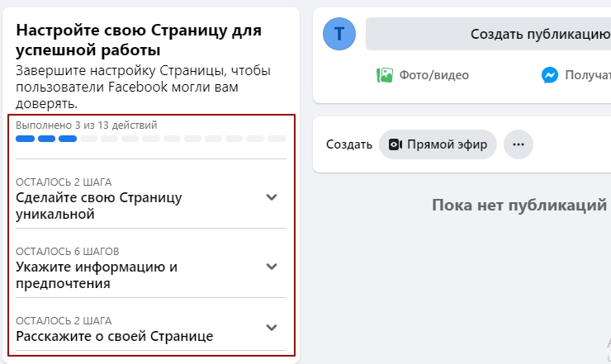
Task: Expand Сделайте свою Страницу уникальной chevron
Action: (272, 197)
